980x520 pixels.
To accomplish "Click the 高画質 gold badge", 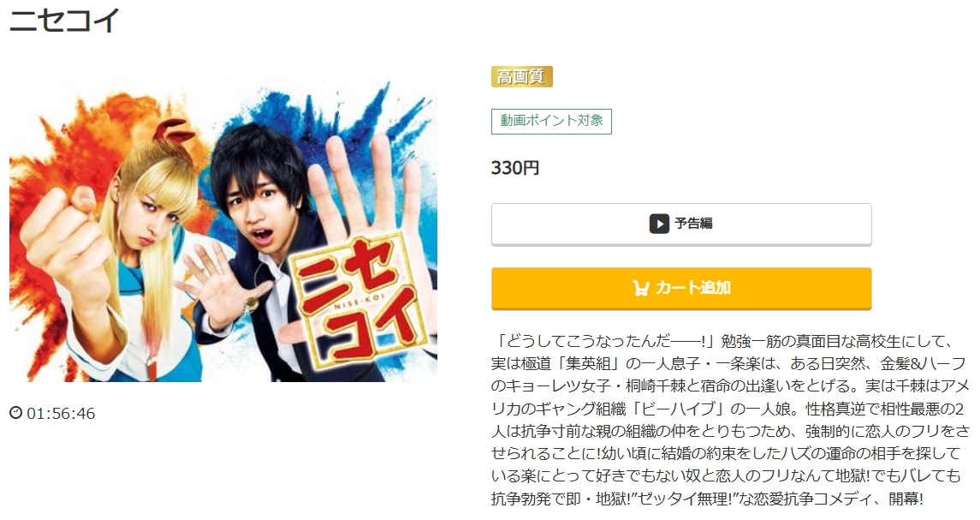I will point(522,76).
